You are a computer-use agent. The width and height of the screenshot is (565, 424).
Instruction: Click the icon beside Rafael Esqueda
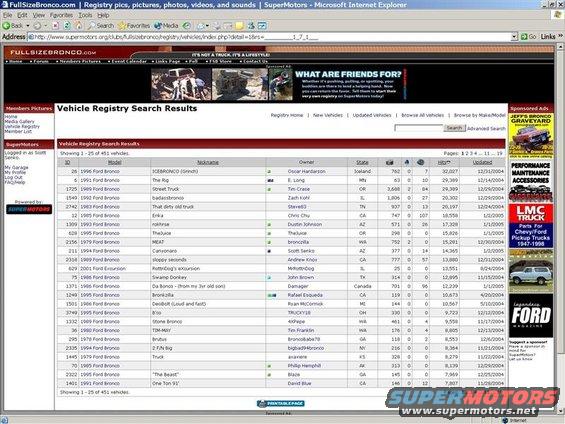click(x=272, y=295)
